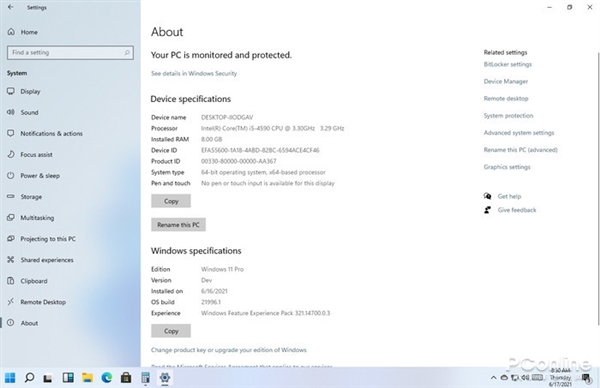Open Widgets from the taskbar

point(68,378)
